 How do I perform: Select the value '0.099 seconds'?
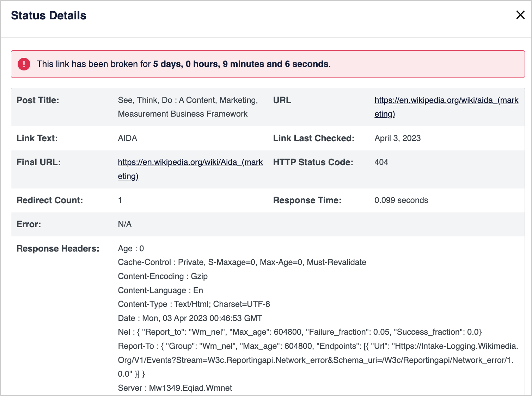[401, 200]
